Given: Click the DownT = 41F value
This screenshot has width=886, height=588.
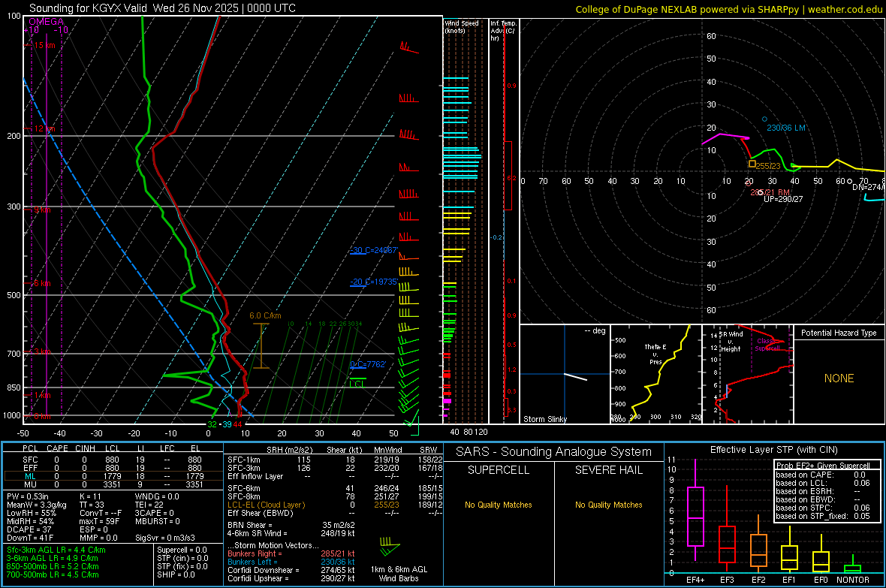Looking at the screenshot, I should [30, 538].
